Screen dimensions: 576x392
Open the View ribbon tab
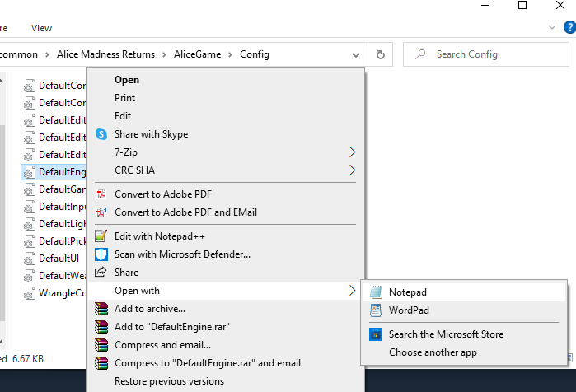(41, 28)
